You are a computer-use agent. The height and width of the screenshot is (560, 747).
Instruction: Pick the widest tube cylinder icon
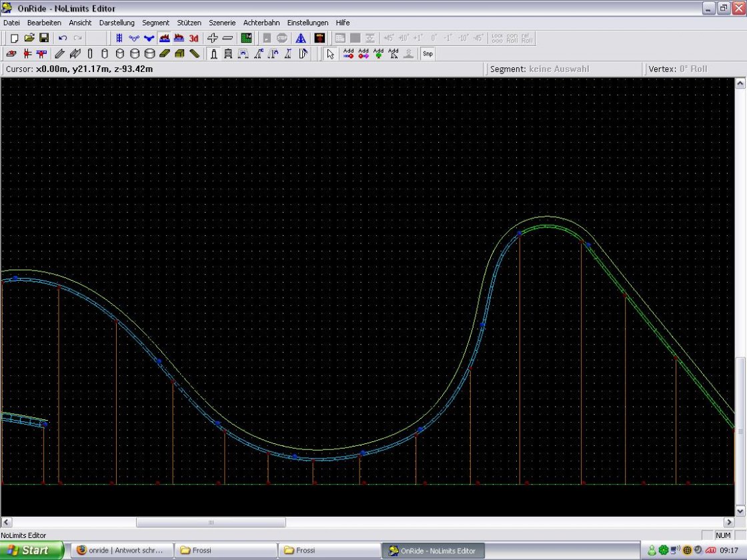[149, 54]
